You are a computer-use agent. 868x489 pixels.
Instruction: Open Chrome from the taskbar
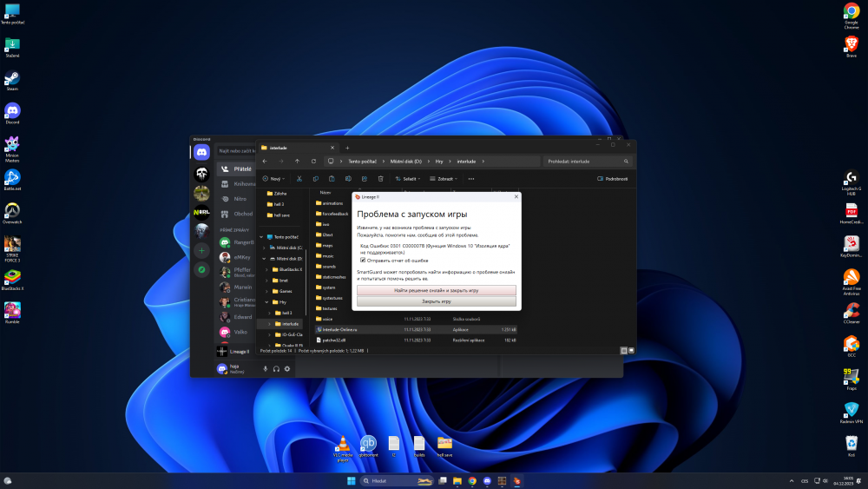pos(472,480)
